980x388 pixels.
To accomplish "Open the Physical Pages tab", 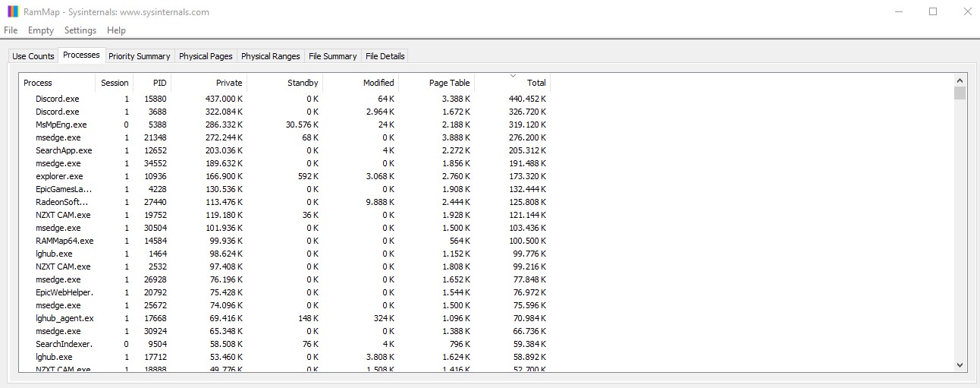I will 206,56.
